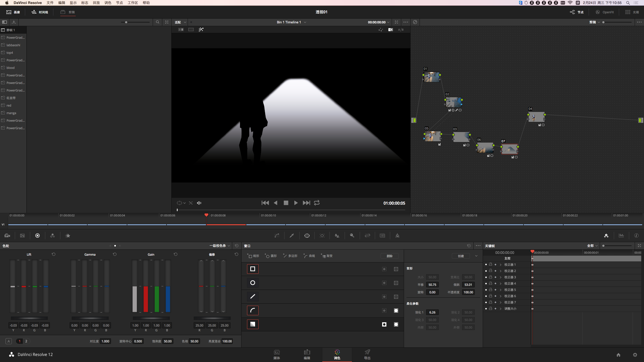The height and width of the screenshot is (362, 644).
Task: Switch to the 导出 page tab
Action: [x=367, y=354]
